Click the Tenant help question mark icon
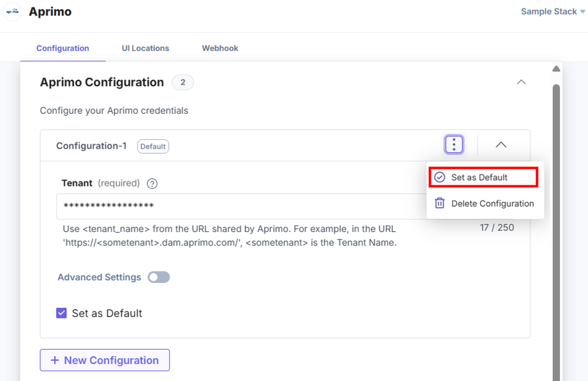 [x=152, y=184]
